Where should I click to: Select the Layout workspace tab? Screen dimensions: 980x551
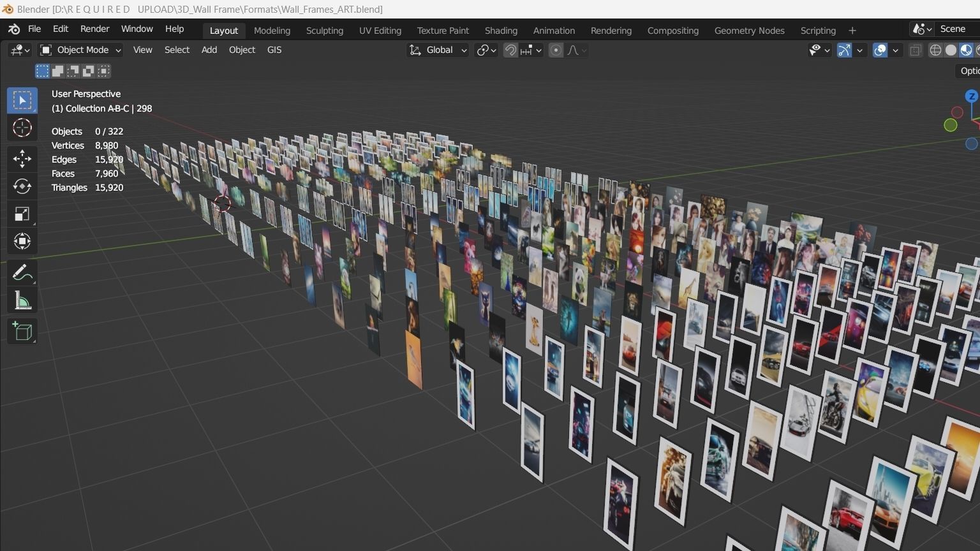click(x=224, y=31)
